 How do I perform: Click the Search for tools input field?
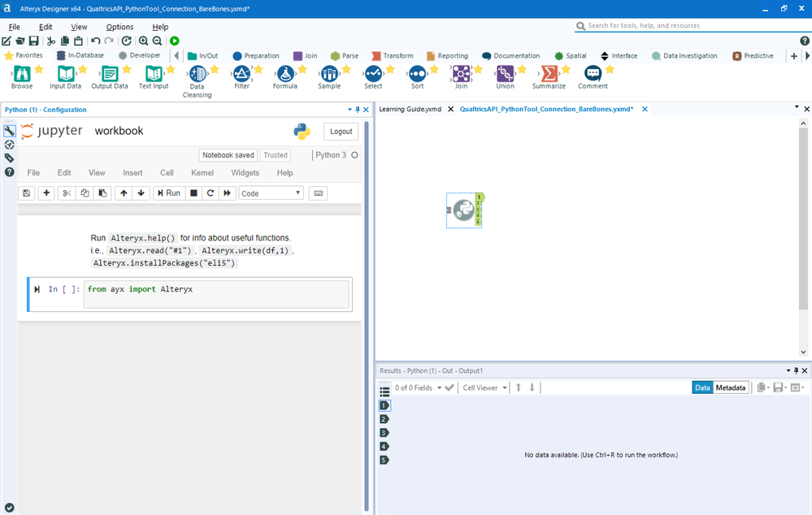click(693, 25)
